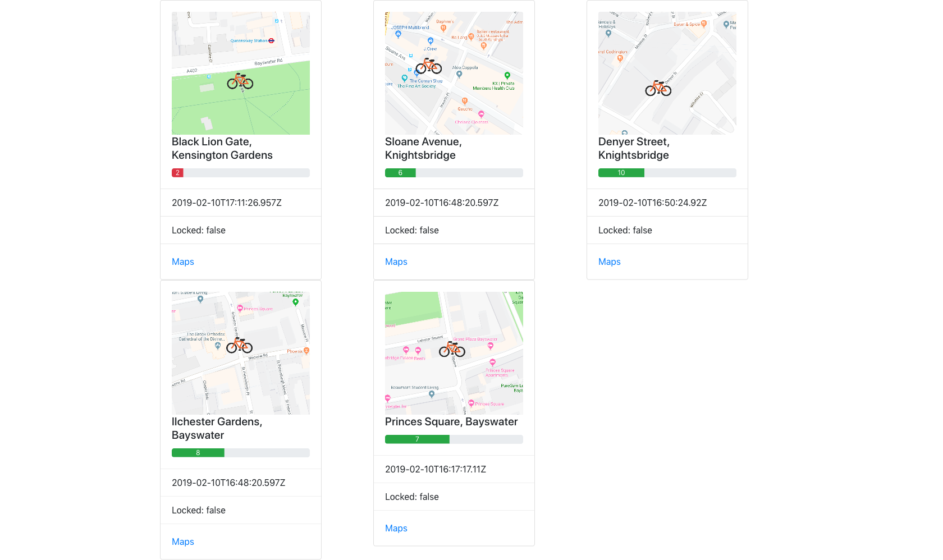Click timestamp 2019-02-10T16:17:17.11Z
This screenshot has width=943, height=560.
[436, 469]
